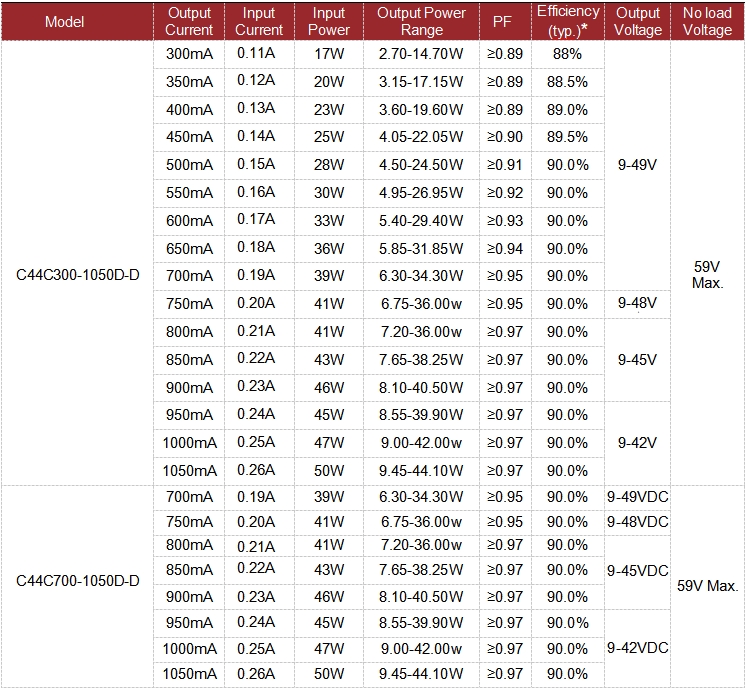747x688 pixels.
Task: Click the 0.17A input current value
Action: pyautogui.click(x=256, y=219)
